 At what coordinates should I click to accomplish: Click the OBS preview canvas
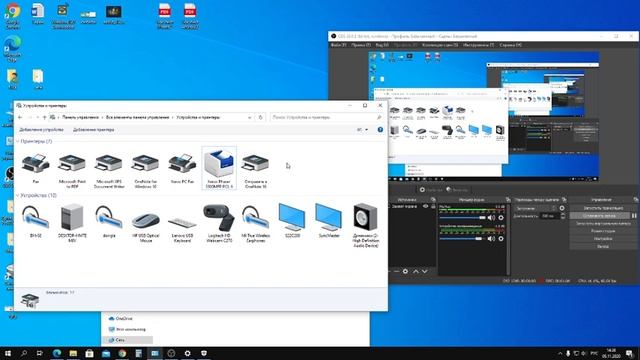tap(483, 116)
